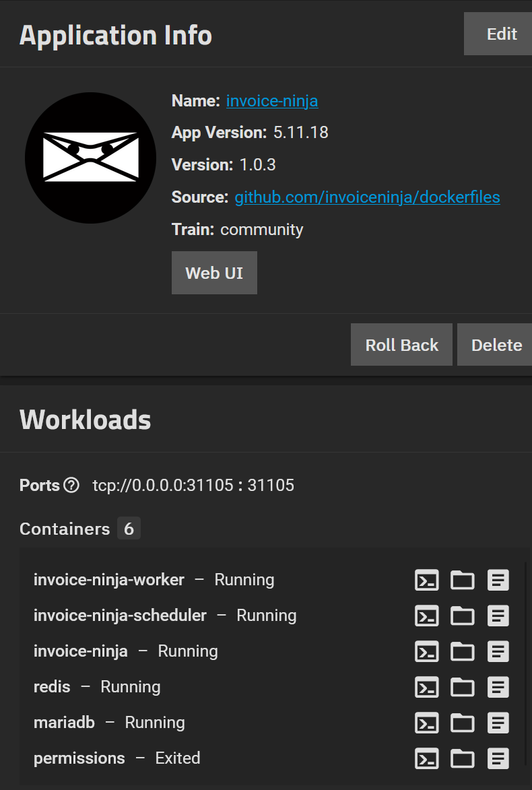The height and width of the screenshot is (790, 532).
Task: Open folder icon for redis container
Action: (463, 687)
